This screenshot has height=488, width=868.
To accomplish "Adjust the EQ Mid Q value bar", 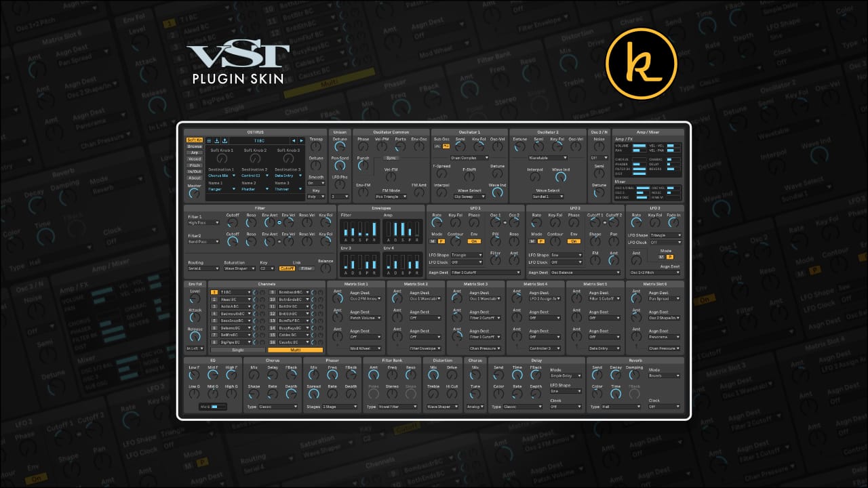I will [x=218, y=407].
